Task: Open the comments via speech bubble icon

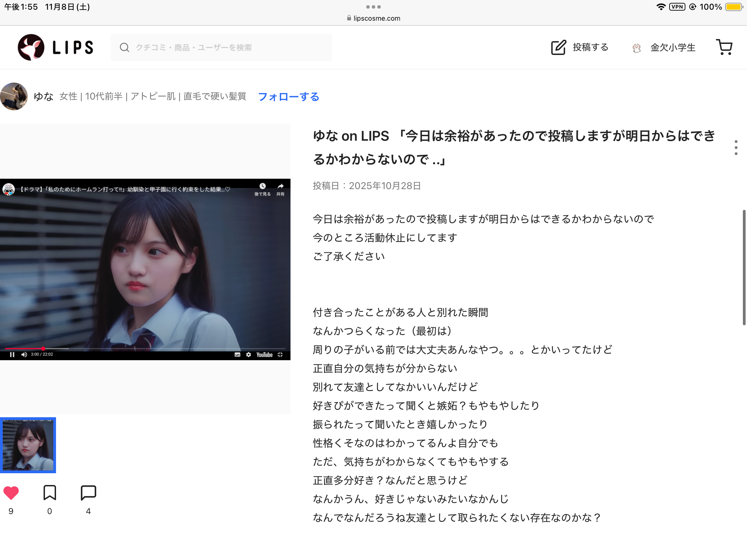Action: click(88, 493)
